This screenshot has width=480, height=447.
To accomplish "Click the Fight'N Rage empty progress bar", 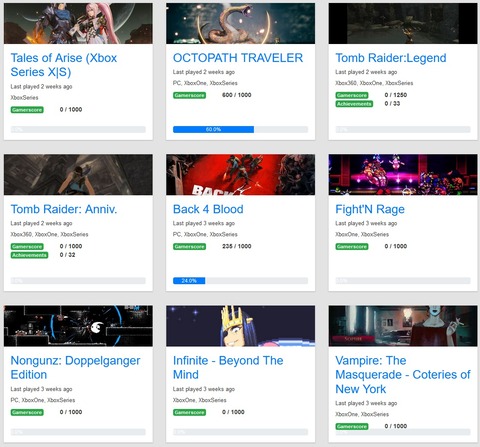I will coord(403,281).
